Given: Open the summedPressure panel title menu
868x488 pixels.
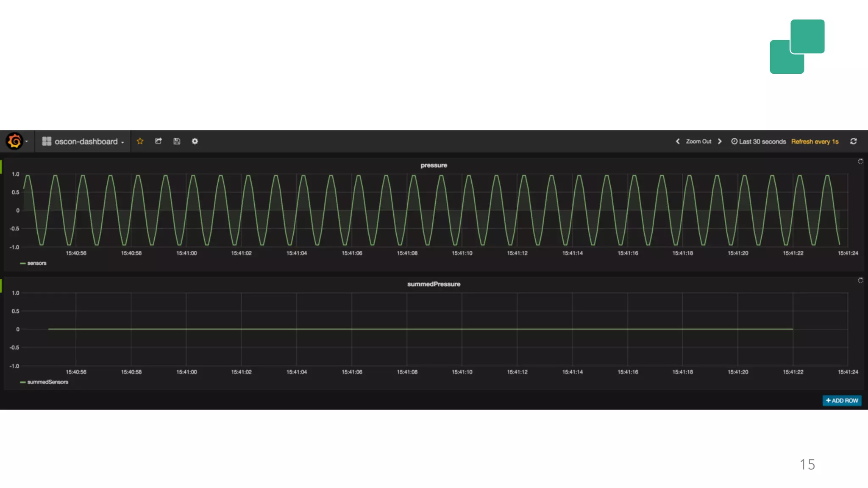Looking at the screenshot, I should 434,284.
